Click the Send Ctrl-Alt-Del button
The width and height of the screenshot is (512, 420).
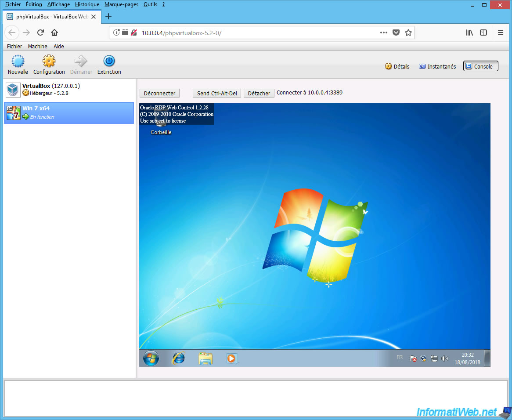point(216,93)
